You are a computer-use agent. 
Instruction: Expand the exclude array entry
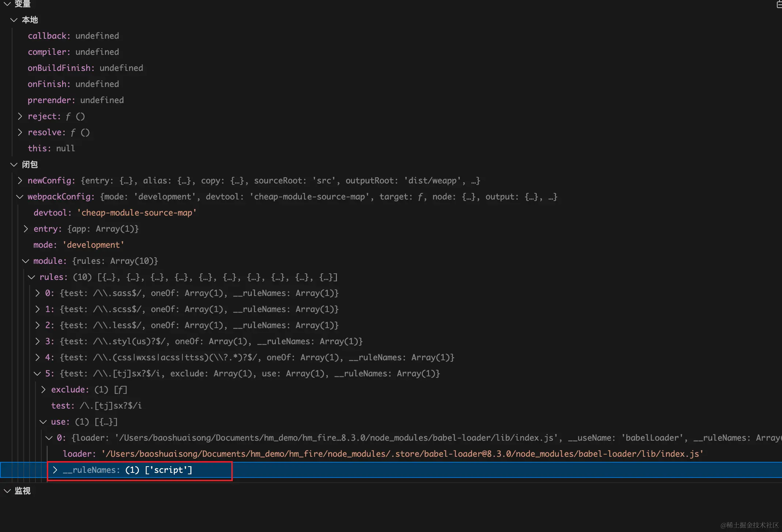(43, 390)
